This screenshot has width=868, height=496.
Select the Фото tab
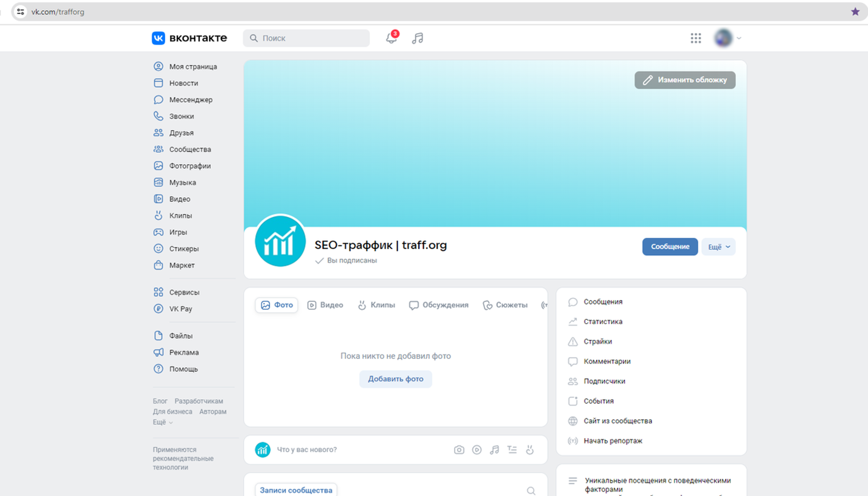click(276, 305)
